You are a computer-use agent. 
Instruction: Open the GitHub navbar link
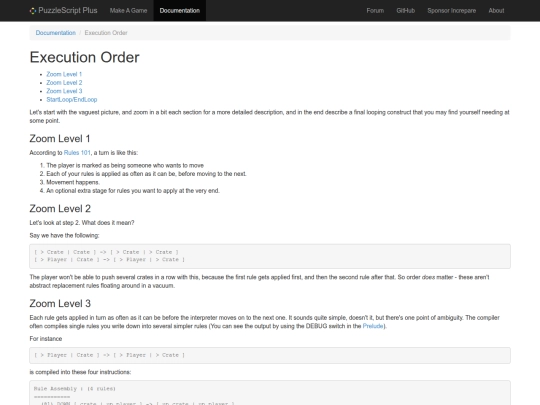point(405,11)
